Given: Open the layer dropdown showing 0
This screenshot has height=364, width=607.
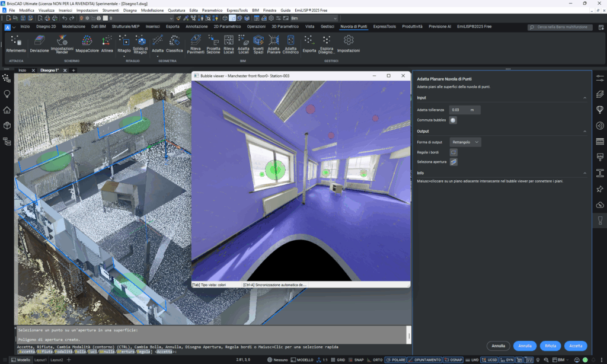Looking at the screenshot, I should click(141, 18).
